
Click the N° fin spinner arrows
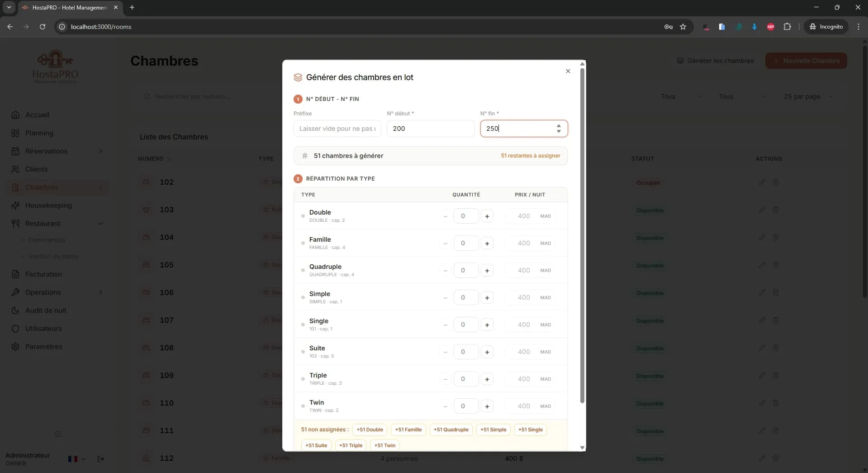(x=559, y=129)
